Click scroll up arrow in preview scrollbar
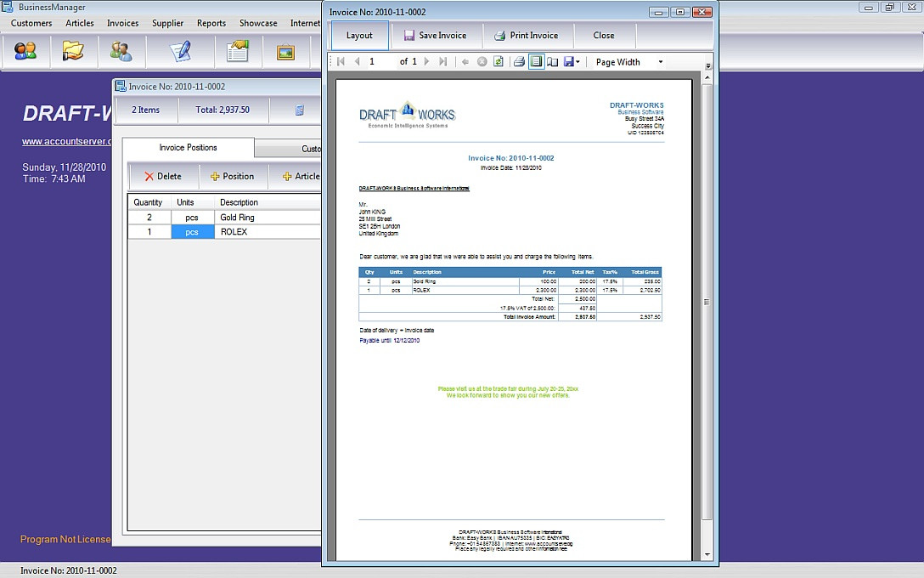924x578 pixels. click(x=707, y=78)
